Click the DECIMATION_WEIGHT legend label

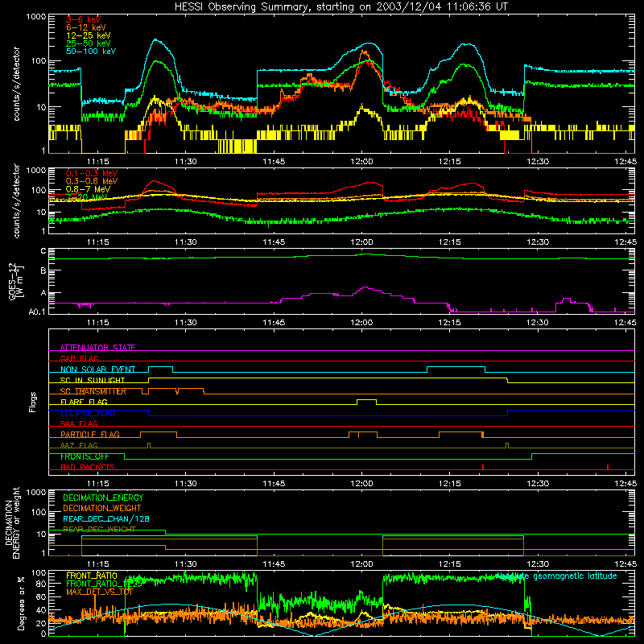pos(102,508)
